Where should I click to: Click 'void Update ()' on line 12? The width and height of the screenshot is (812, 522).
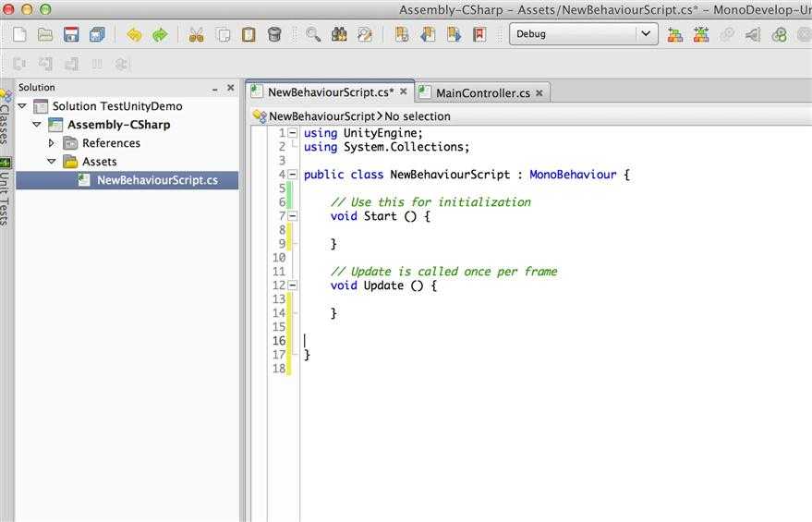(x=377, y=285)
